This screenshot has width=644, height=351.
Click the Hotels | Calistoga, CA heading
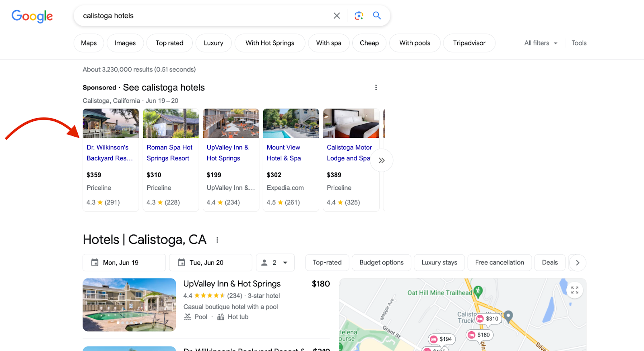point(144,240)
